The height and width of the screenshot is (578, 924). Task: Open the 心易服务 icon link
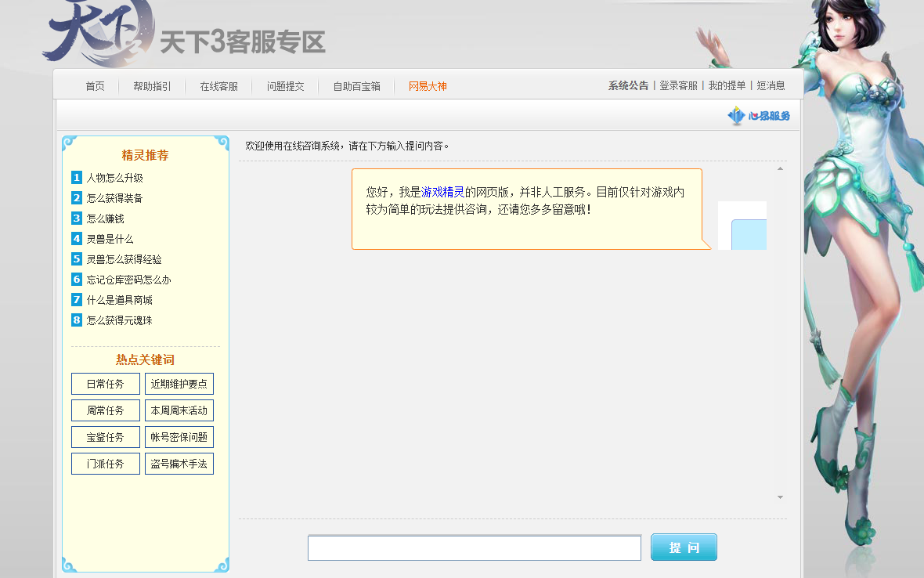(759, 115)
